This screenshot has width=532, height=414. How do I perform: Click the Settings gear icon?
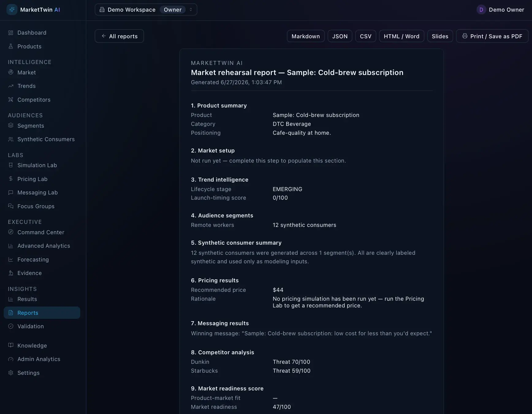[11, 373]
